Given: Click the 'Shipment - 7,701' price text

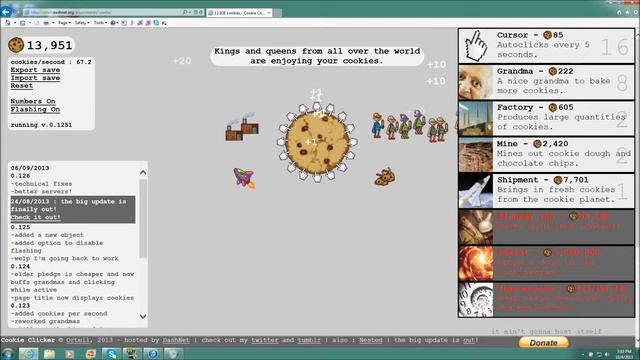Looking at the screenshot, I should 542,180.
